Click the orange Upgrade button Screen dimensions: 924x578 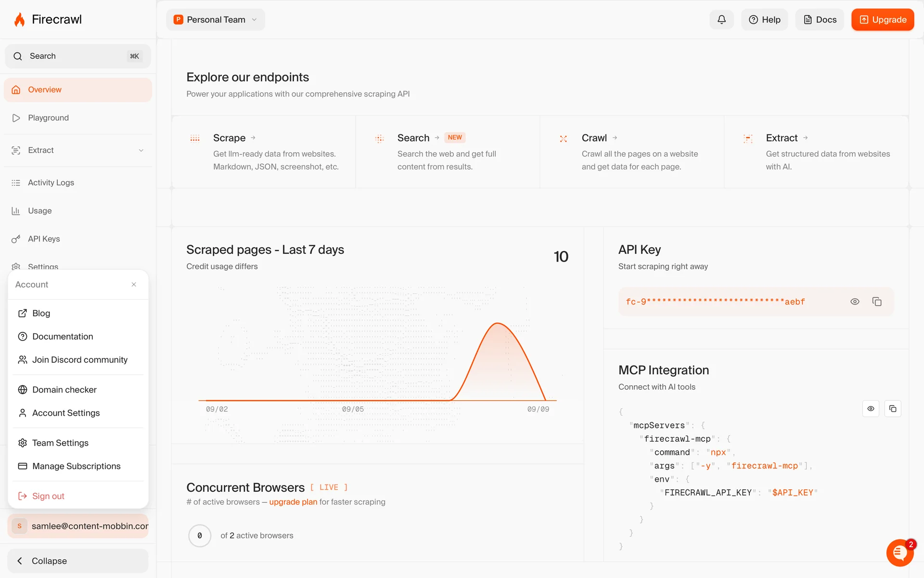point(882,20)
